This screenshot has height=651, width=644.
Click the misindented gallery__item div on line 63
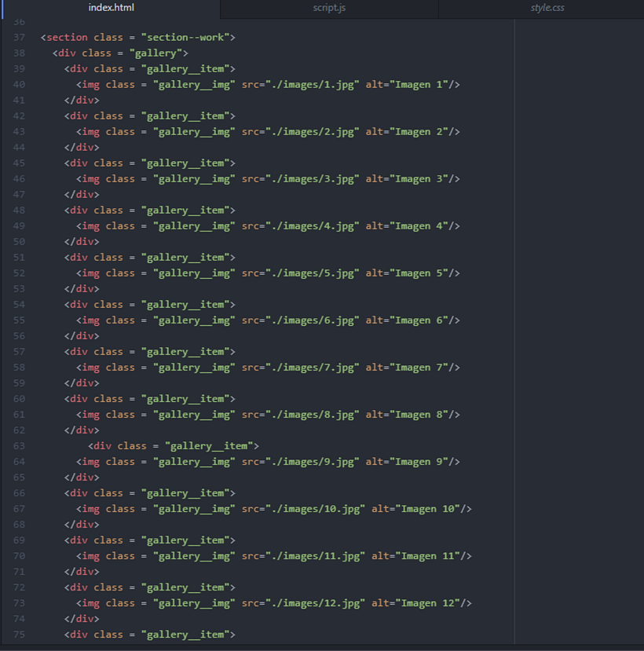pos(173,446)
